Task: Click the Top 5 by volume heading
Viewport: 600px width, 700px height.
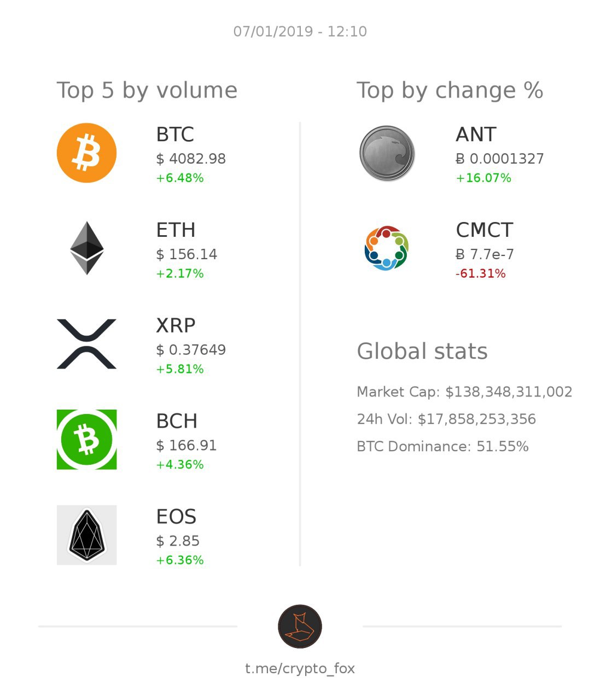Action: (x=147, y=90)
